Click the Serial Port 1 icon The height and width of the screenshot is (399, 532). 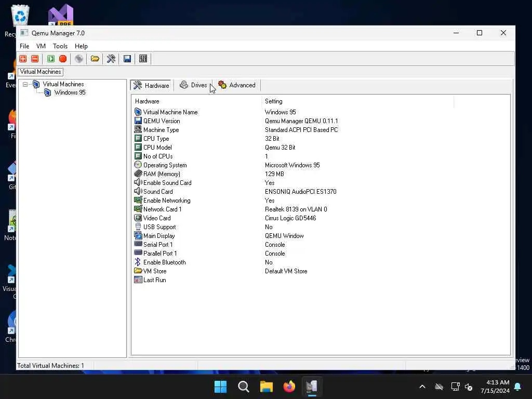[x=138, y=244]
